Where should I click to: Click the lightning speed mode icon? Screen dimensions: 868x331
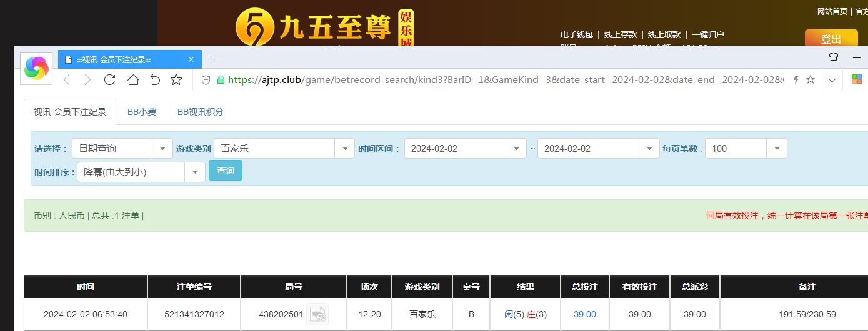pyautogui.click(x=796, y=79)
